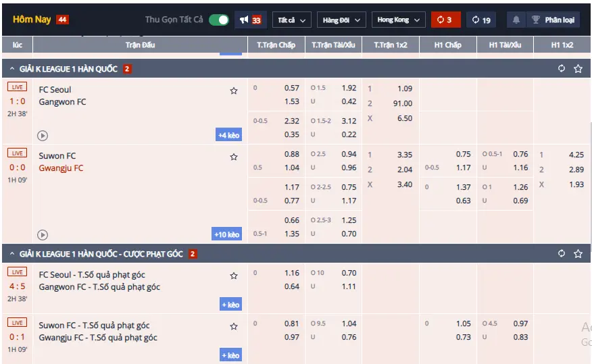This screenshot has width=592, height=364.
Task: Click the notification bell icon
Action: point(516,20)
